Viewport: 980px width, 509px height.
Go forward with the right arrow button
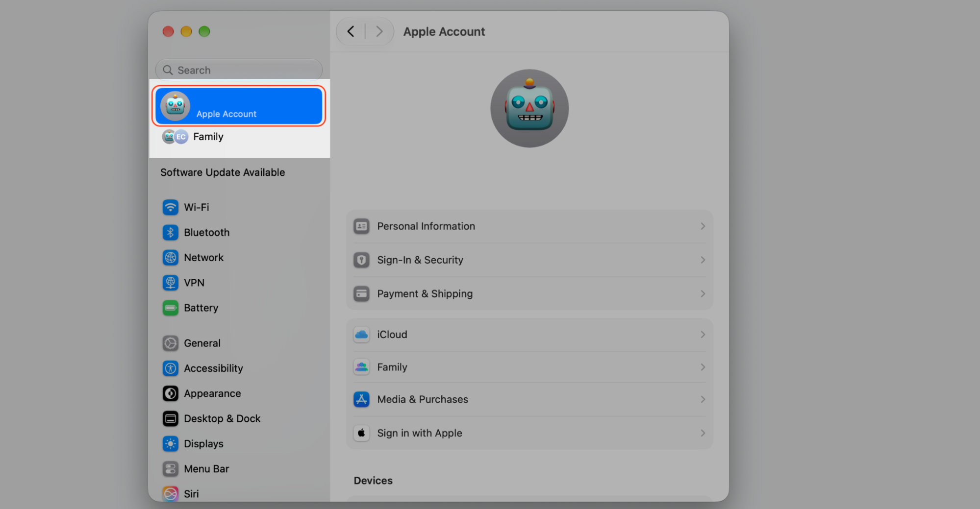pyautogui.click(x=379, y=32)
